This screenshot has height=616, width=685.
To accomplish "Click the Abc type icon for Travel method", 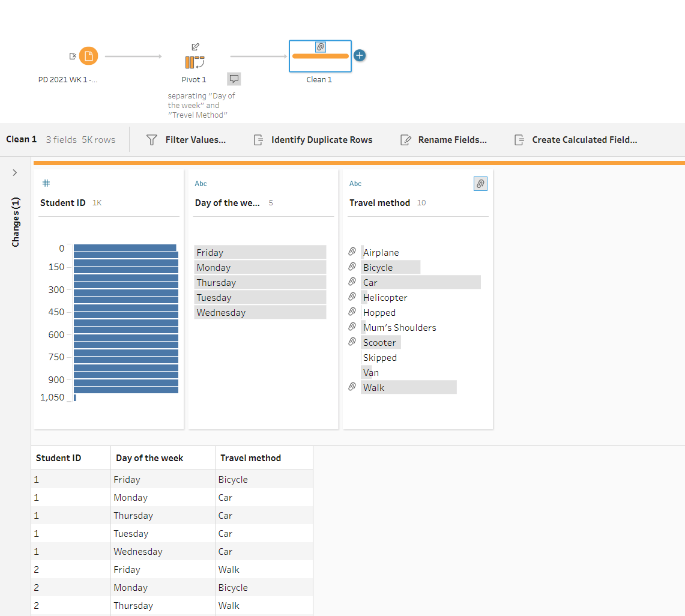I will [355, 184].
